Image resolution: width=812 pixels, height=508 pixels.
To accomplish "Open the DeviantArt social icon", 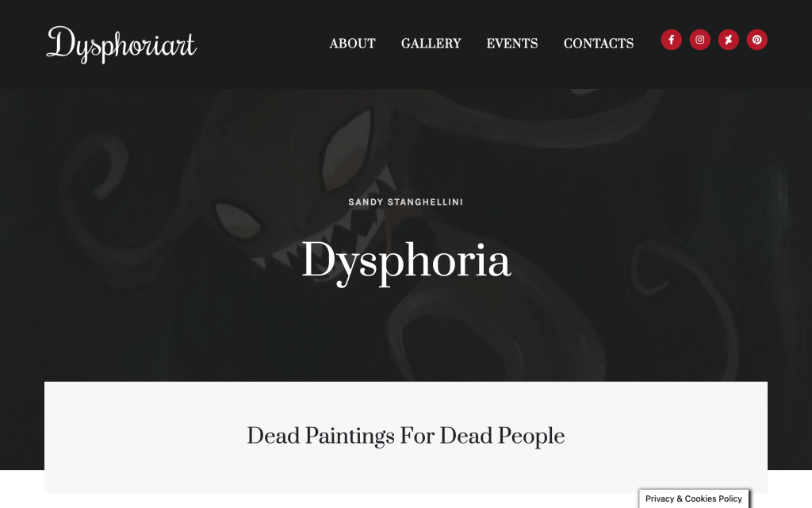I will click(x=728, y=40).
